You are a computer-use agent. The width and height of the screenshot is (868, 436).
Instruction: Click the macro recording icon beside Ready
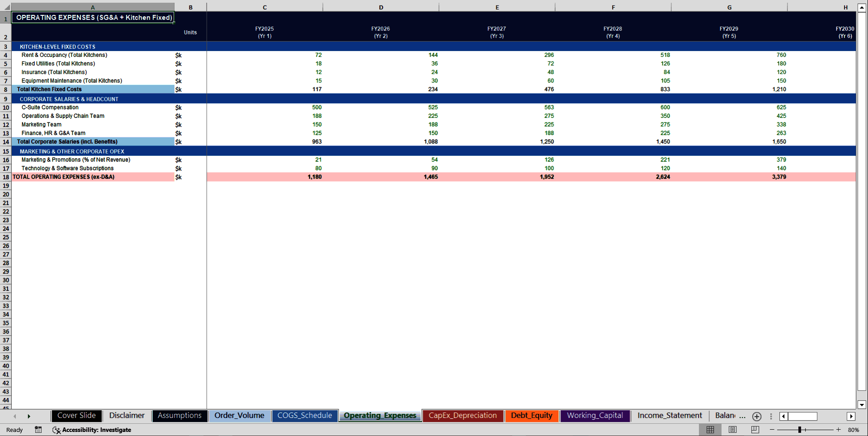tap(38, 430)
